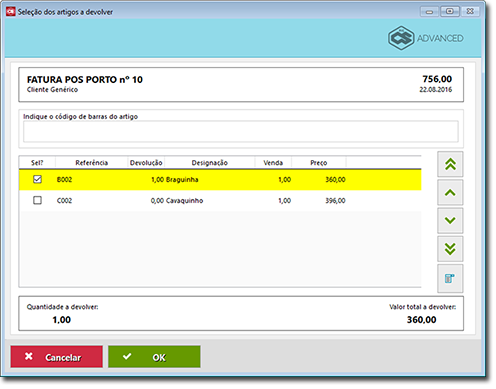
Task: Click the FATURA POS PORTO nº 10 title
Action: click(x=85, y=80)
